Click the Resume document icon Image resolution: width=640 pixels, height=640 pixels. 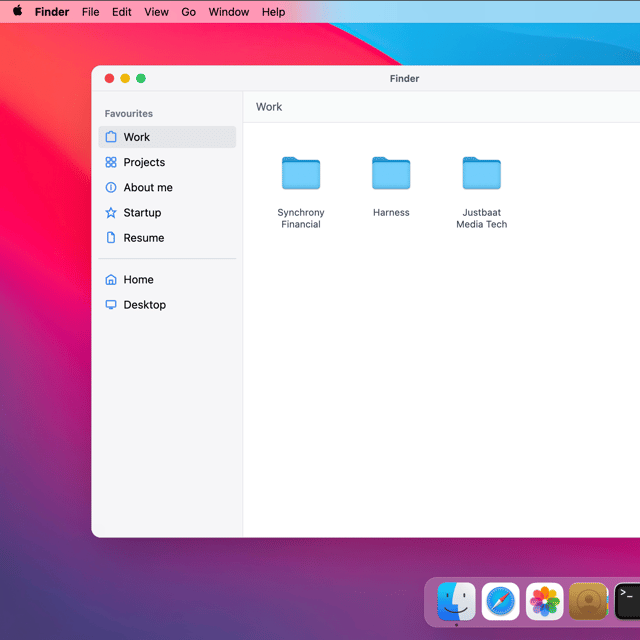111,238
